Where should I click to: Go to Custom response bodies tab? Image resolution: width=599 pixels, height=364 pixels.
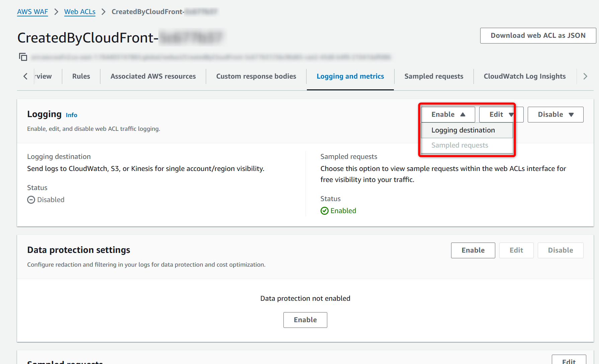[x=256, y=76]
